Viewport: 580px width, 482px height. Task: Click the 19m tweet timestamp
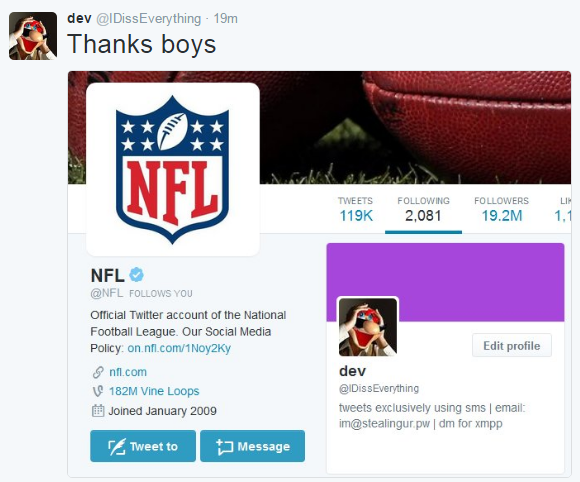[226, 18]
